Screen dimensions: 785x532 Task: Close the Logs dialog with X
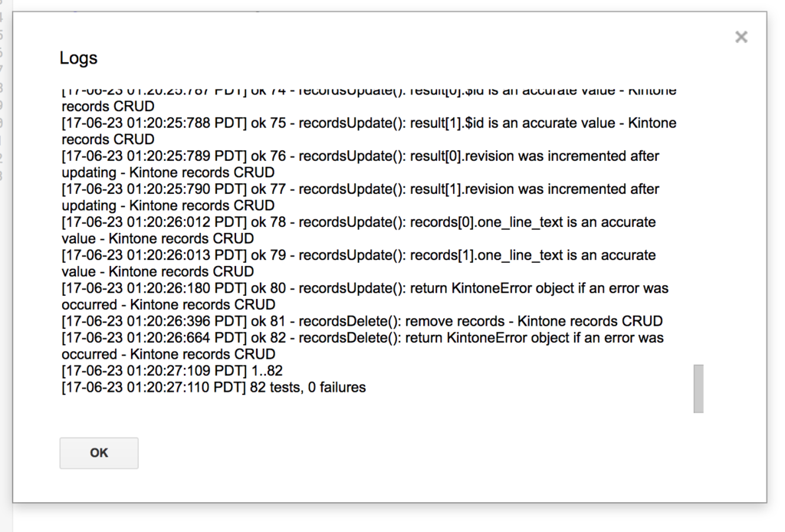point(741,37)
